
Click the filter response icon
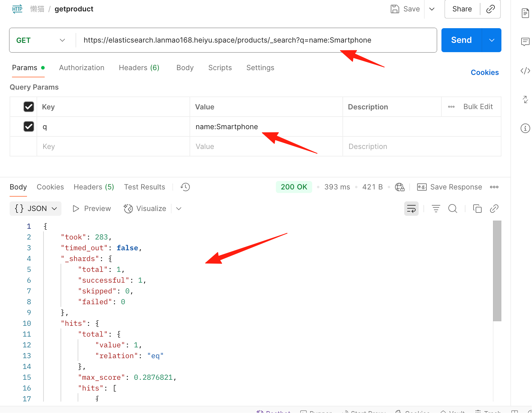click(x=436, y=209)
